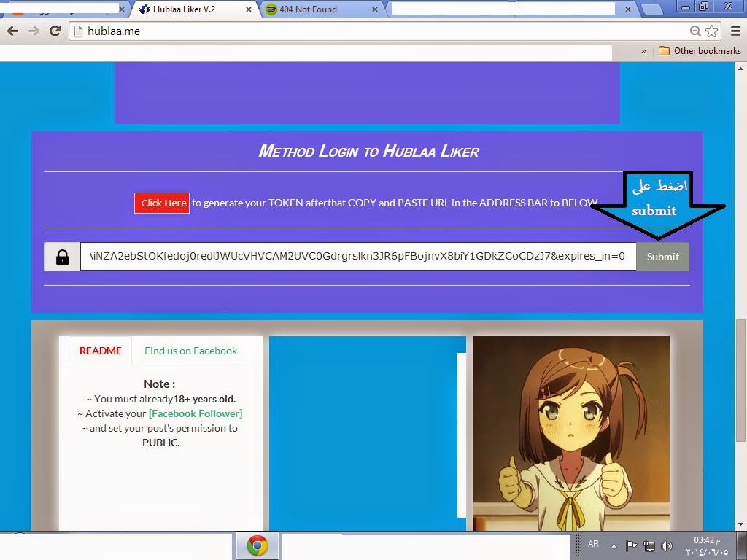
Task: Click inside the token URL input field
Action: pos(358,256)
